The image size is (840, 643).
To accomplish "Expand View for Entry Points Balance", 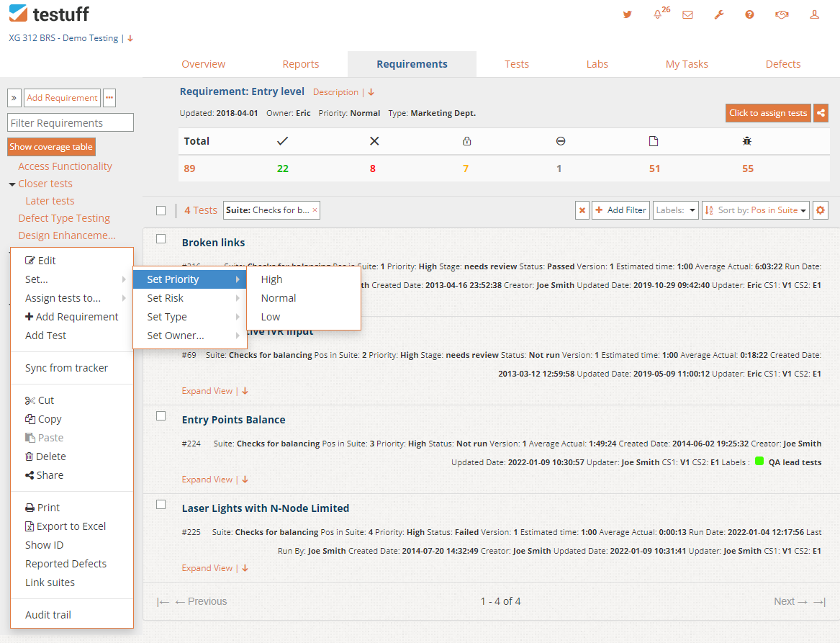I will click(x=214, y=480).
